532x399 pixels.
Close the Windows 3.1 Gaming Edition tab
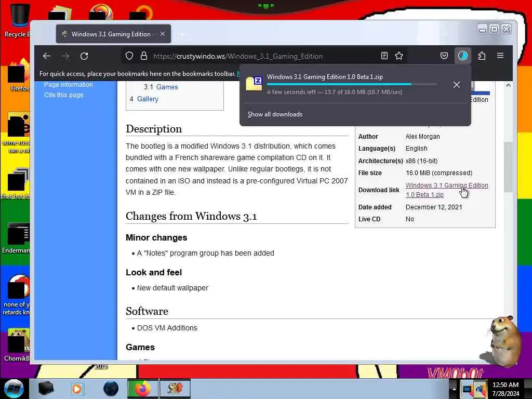tap(163, 34)
